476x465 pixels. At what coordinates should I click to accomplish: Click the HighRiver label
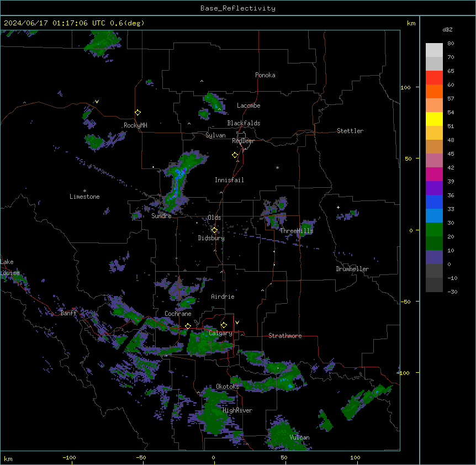coord(237,410)
